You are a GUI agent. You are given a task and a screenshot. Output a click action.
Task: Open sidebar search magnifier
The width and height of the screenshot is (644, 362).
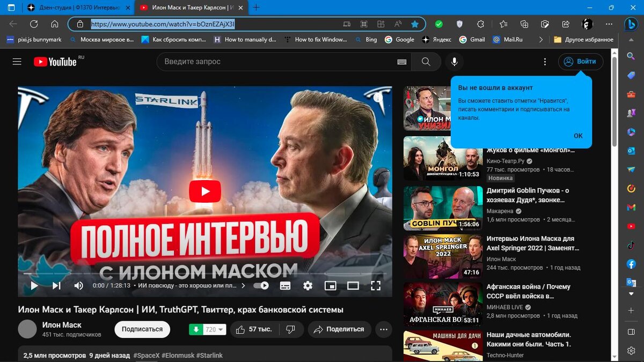coord(631,56)
